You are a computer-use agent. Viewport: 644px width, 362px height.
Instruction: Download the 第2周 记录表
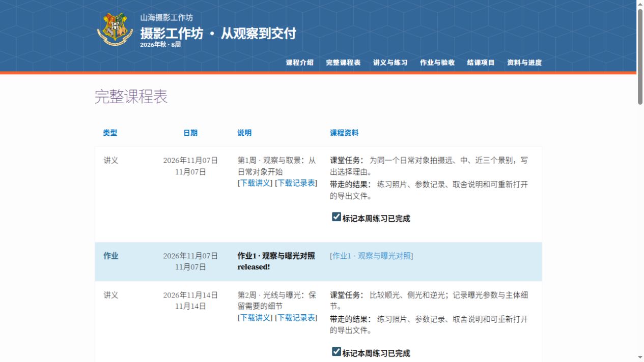click(296, 318)
